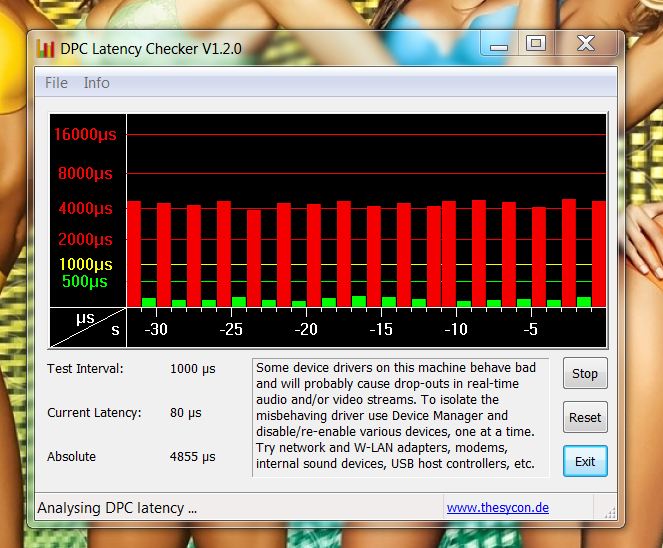This screenshot has width=663, height=548.
Task: Click the µs/s axis unit legend box
Action: (x=88, y=328)
